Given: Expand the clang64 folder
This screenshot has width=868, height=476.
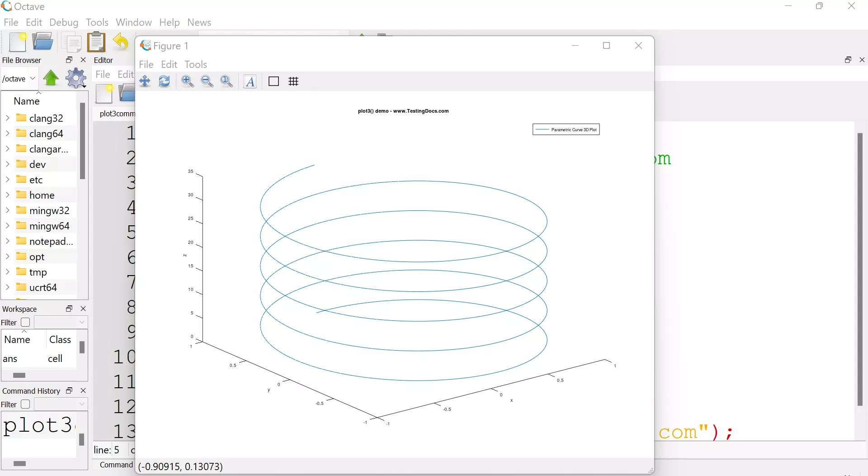Looking at the screenshot, I should (x=8, y=133).
